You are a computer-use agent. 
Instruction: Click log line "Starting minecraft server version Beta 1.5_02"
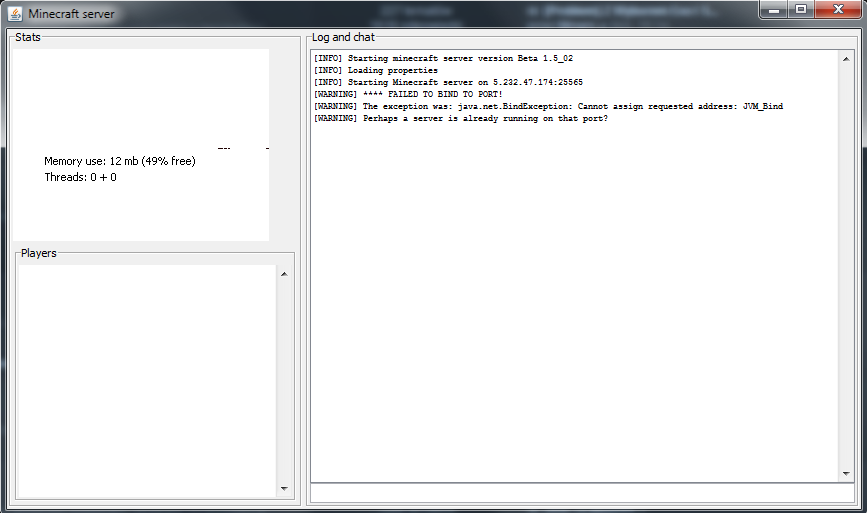[443, 59]
